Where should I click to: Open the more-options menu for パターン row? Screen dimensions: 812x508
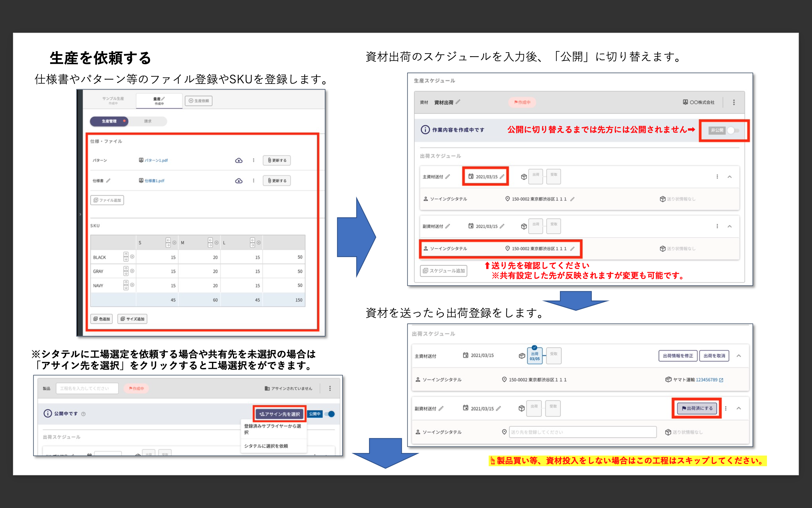coord(253,160)
